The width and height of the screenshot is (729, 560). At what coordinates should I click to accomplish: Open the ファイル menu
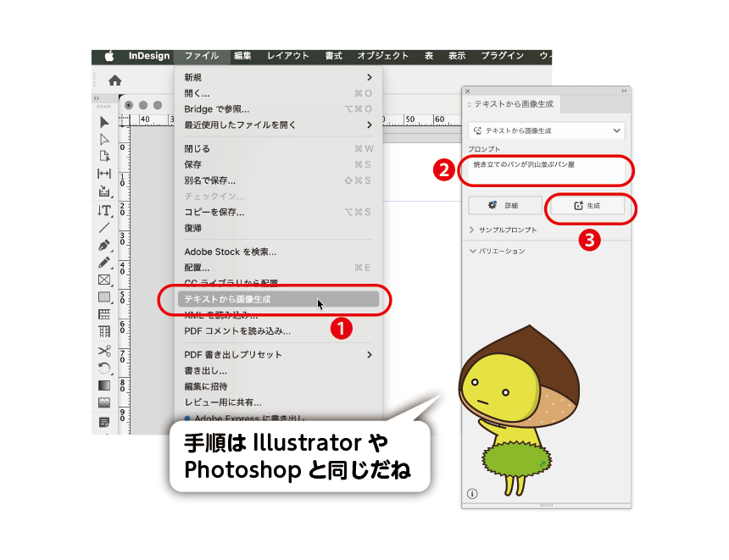click(202, 56)
